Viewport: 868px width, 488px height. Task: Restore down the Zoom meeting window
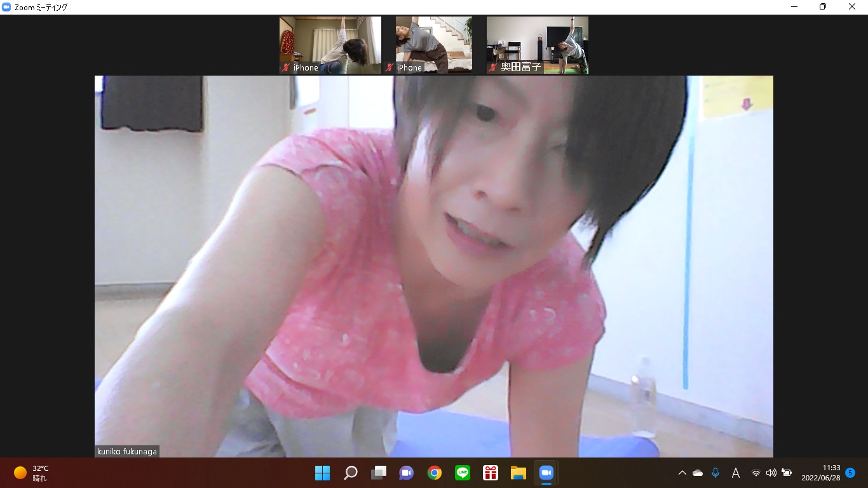tap(823, 7)
